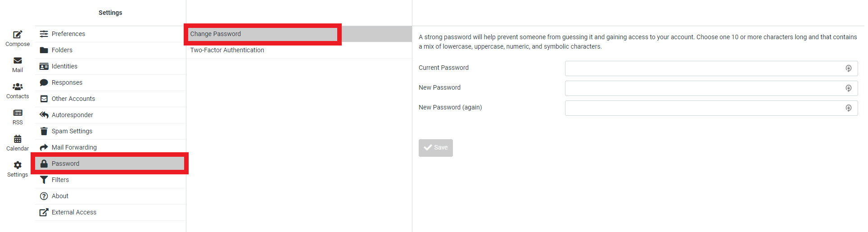868x232 pixels.
Task: Reveal text in New Password field
Action: (x=848, y=88)
